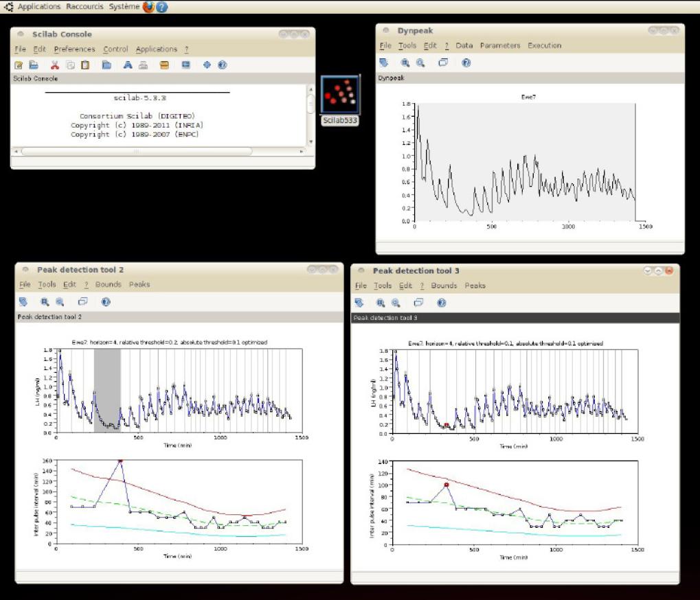Click the help icon in Peak detection tool 3
This screenshot has width=700, height=600.
click(442, 303)
